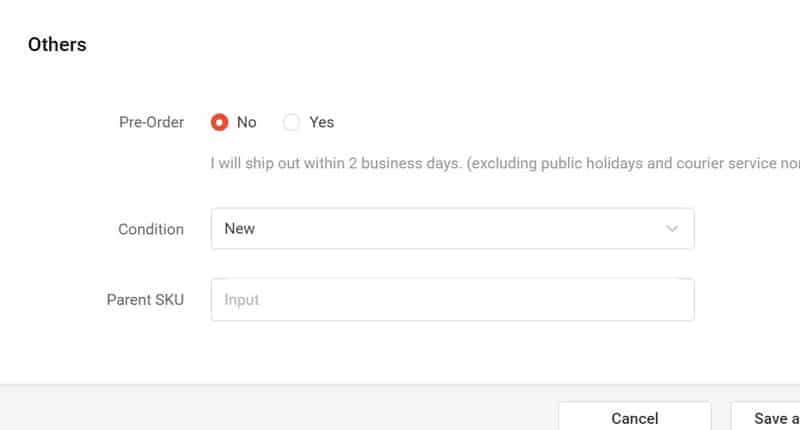Click the chevron arrow in Condition box
The height and width of the screenshot is (430, 800).
[672, 229]
